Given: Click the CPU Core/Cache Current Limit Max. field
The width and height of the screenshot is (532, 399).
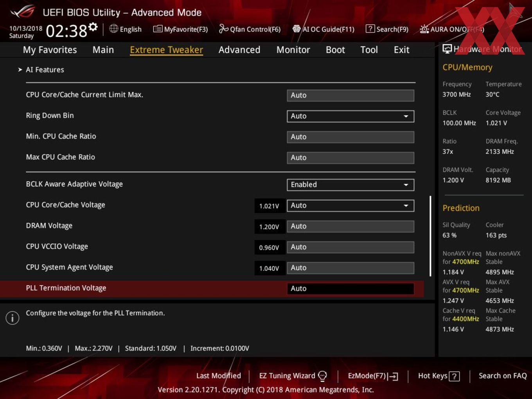Looking at the screenshot, I should point(350,95).
